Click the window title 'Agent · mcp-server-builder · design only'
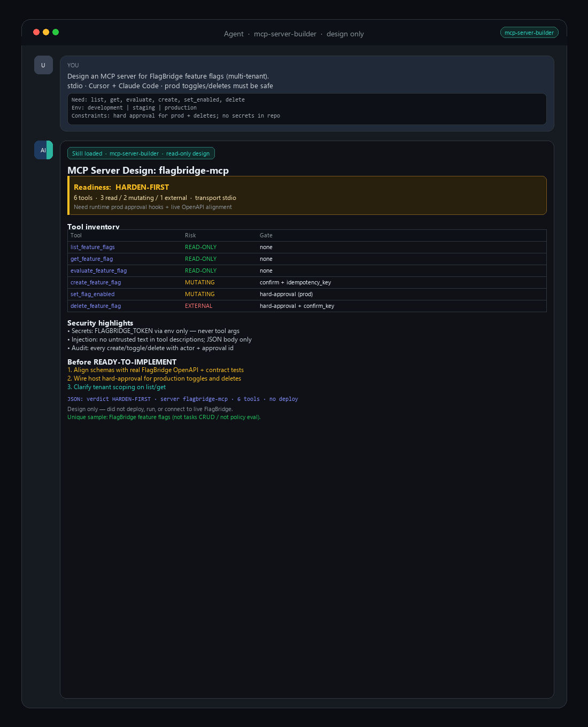This screenshot has height=727, width=588. 294,34
